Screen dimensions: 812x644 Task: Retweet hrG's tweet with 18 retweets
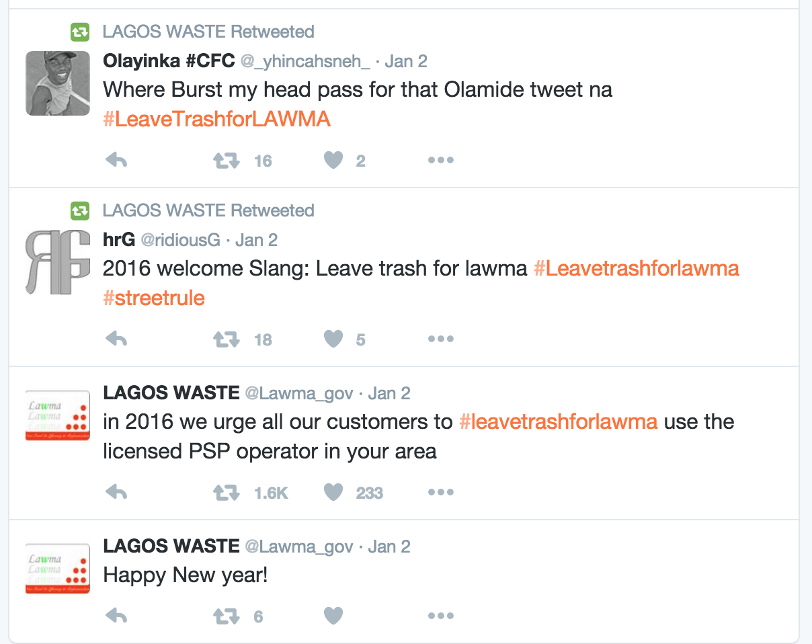pyautogui.click(x=227, y=339)
